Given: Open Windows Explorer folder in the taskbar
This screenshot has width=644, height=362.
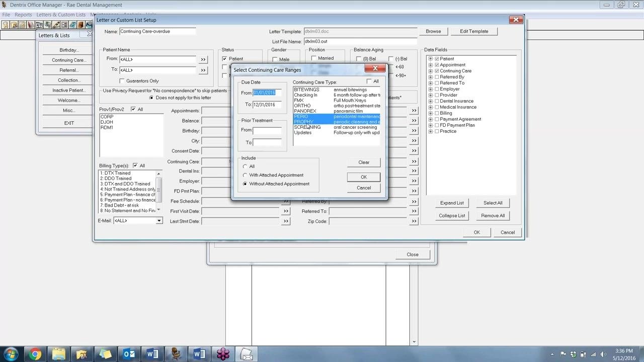Looking at the screenshot, I should 58,354.
